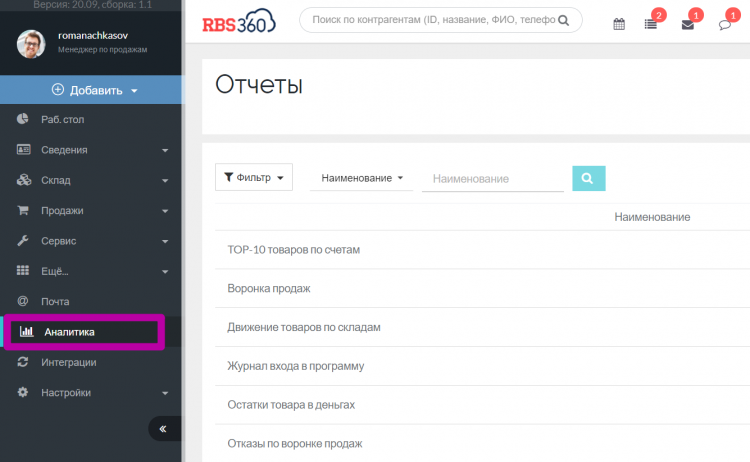Click the pie chart icon beside Раб. стол

pos(22,119)
